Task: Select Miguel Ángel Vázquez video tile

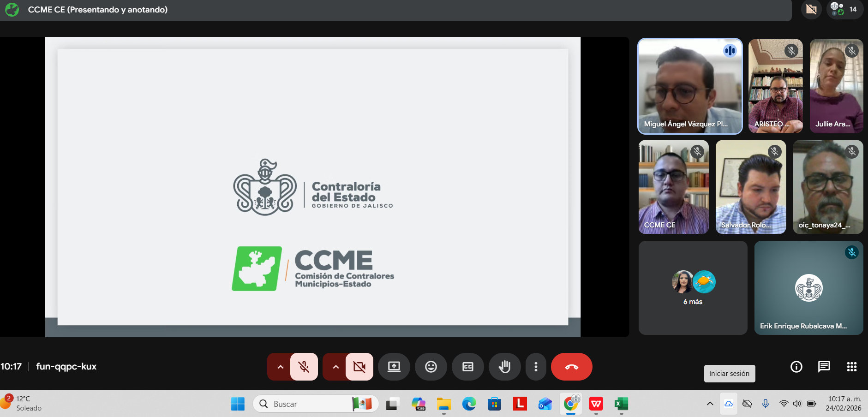Action: pos(690,86)
